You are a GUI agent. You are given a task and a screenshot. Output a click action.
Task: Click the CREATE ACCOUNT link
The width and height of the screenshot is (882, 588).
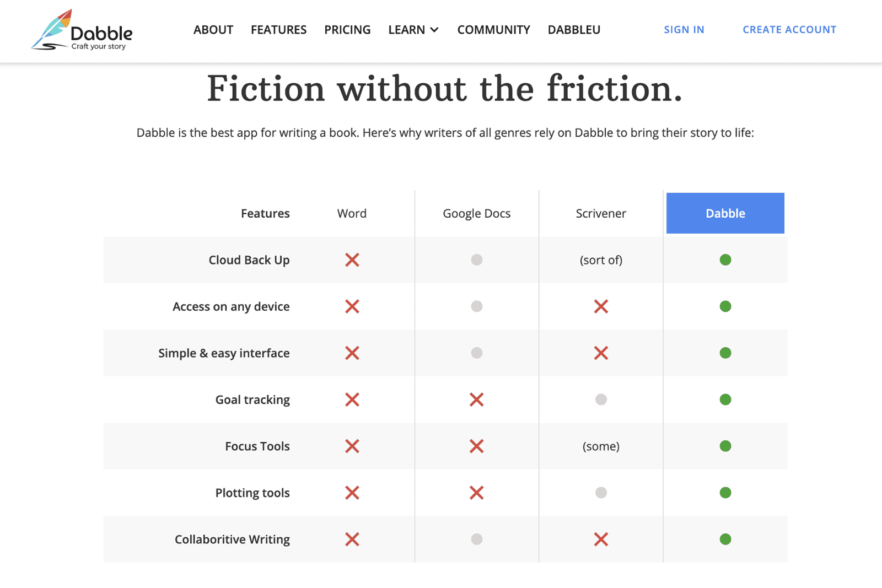789,30
